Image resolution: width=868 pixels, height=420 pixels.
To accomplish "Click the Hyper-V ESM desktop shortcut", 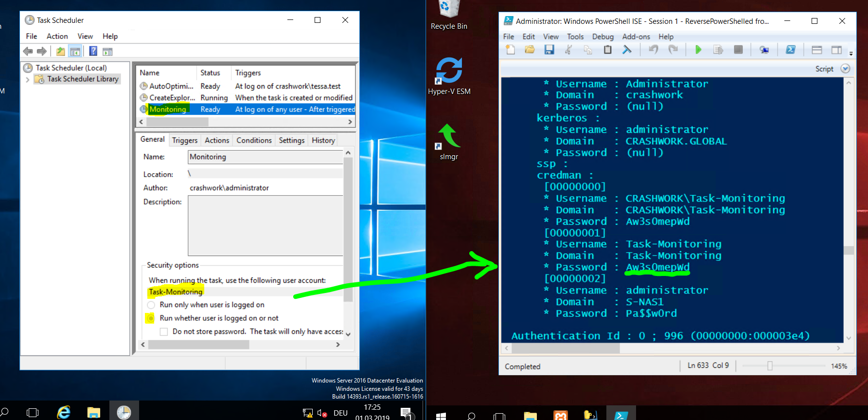I will (449, 75).
